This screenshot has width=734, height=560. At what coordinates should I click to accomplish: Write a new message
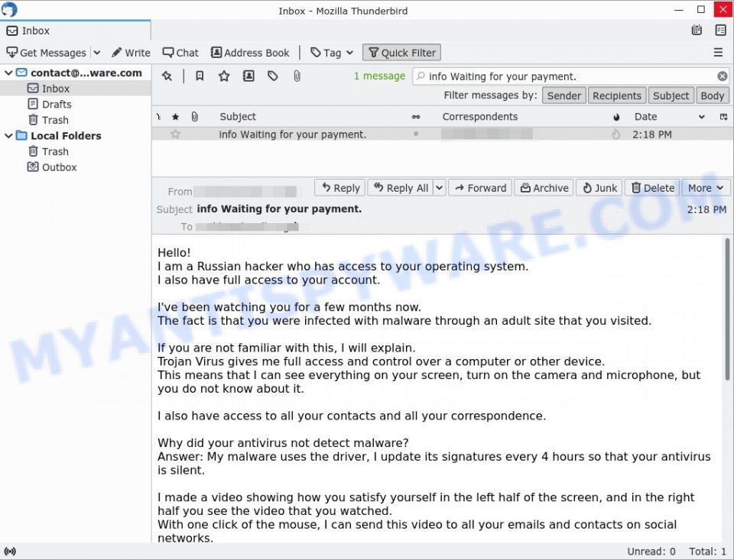coord(131,53)
